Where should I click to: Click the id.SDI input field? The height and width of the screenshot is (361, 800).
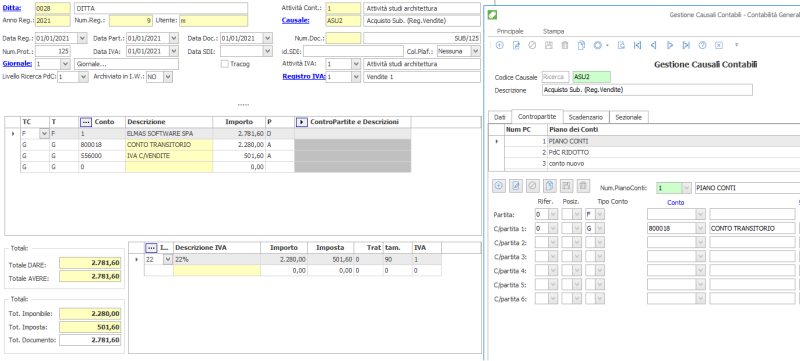click(354, 51)
